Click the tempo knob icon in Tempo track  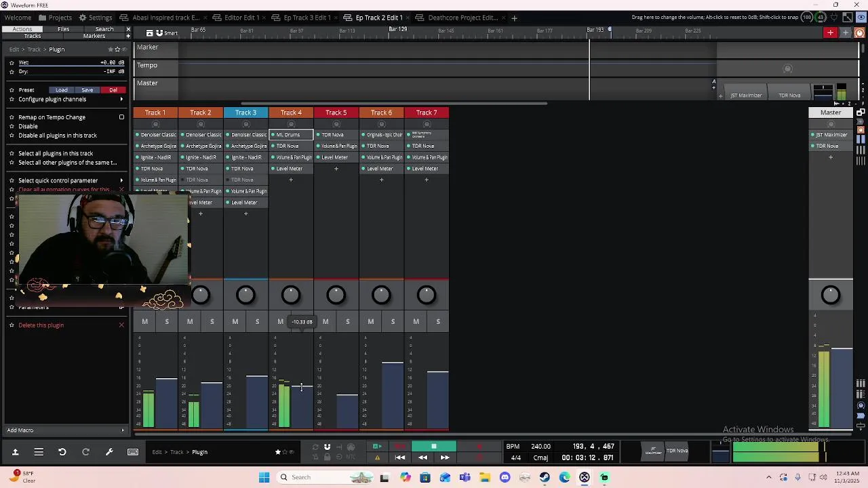(787, 69)
